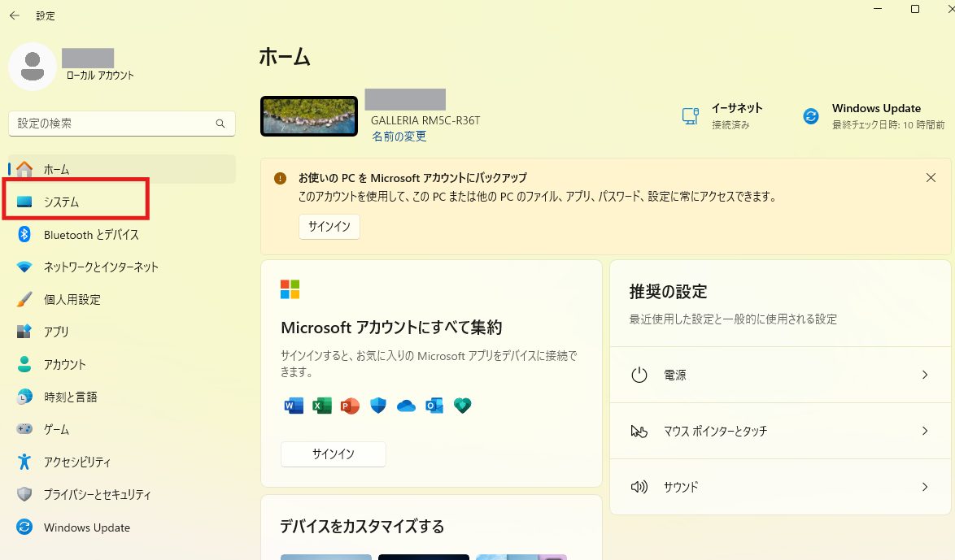Open アカウント in the sidebar
The width and height of the screenshot is (955, 560).
click(122, 364)
